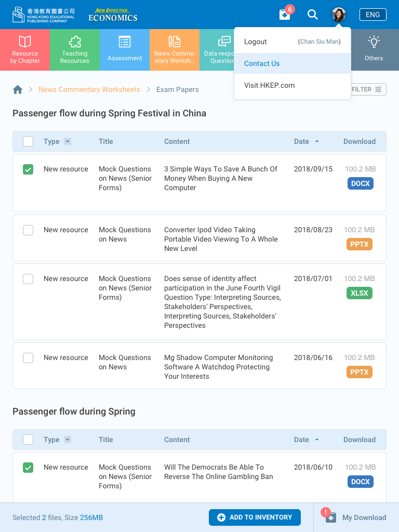Tick select-all checkbox in first table header

click(x=28, y=141)
